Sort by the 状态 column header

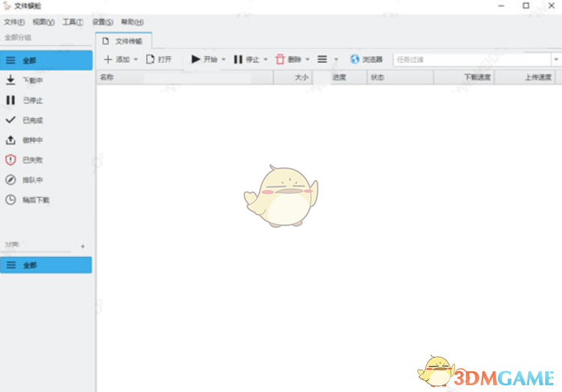(400, 77)
